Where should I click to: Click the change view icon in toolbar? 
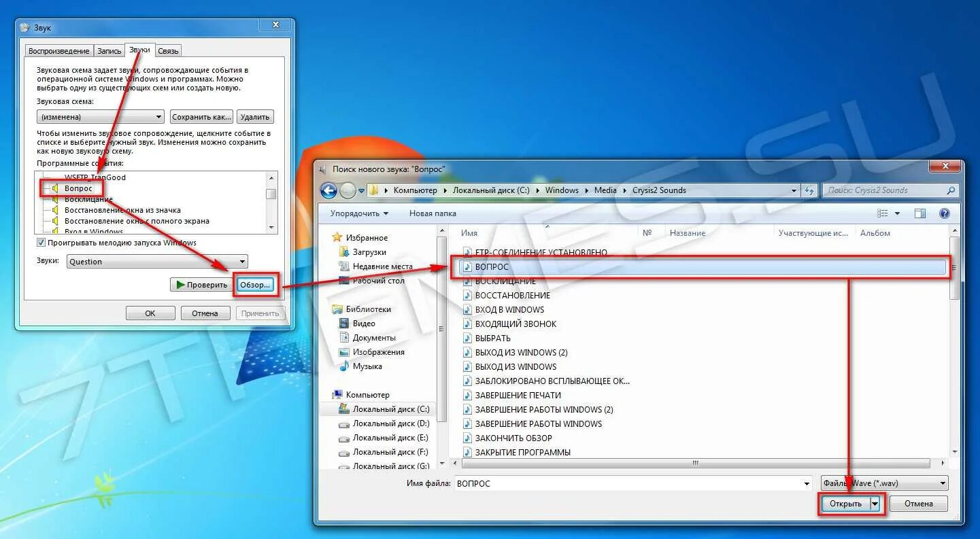(883, 213)
